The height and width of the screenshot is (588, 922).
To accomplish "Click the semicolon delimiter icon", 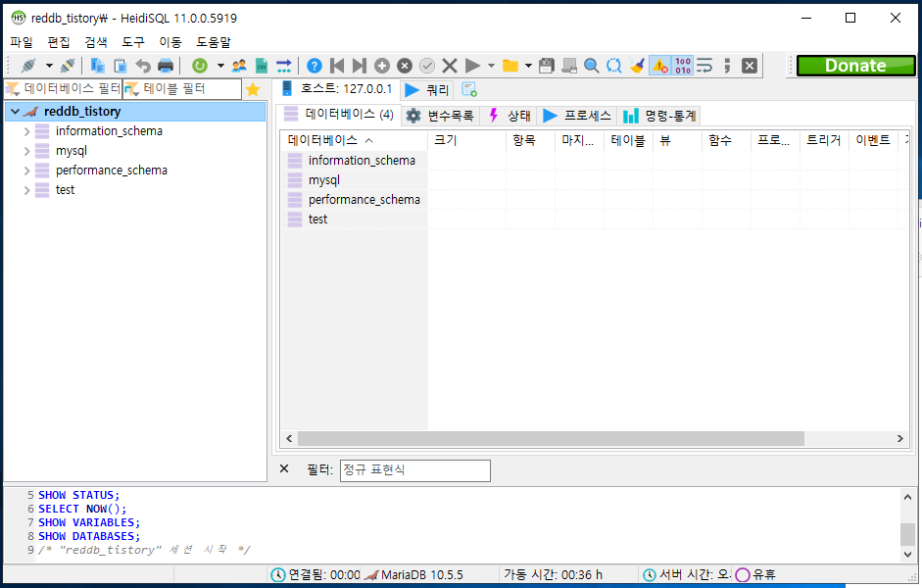I will (727, 66).
